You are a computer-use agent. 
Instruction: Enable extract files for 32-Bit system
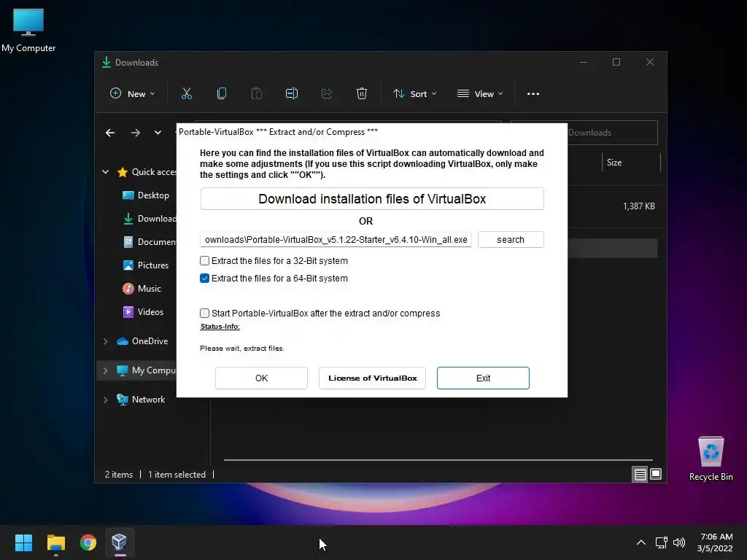[204, 260]
